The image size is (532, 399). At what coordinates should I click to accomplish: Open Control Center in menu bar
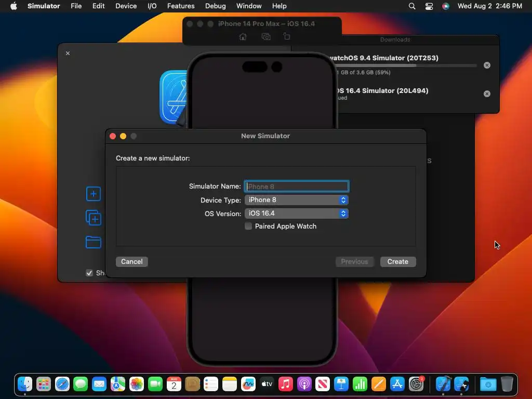(429, 6)
